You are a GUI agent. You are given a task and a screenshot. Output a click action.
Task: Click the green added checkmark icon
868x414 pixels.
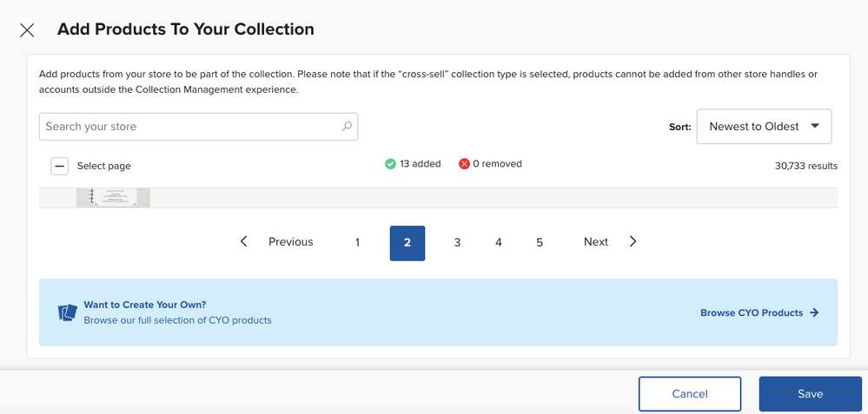(x=390, y=164)
